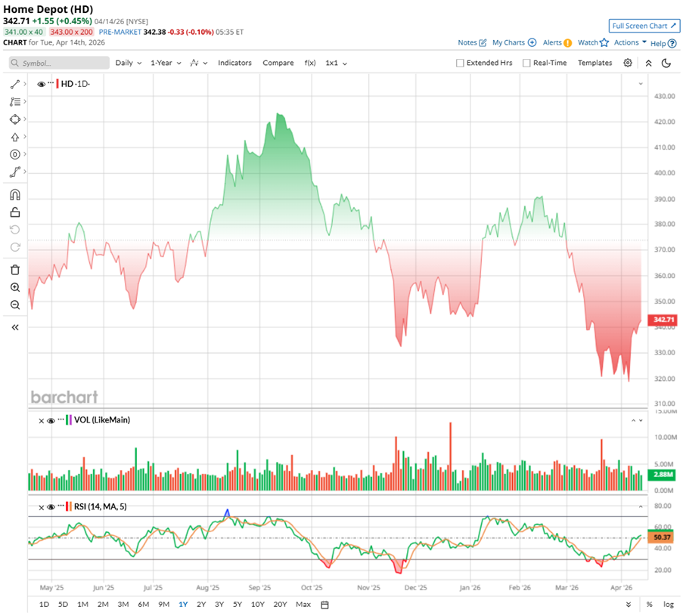Select the 2Y range tab
This screenshot has height=616, width=683.
(200, 604)
